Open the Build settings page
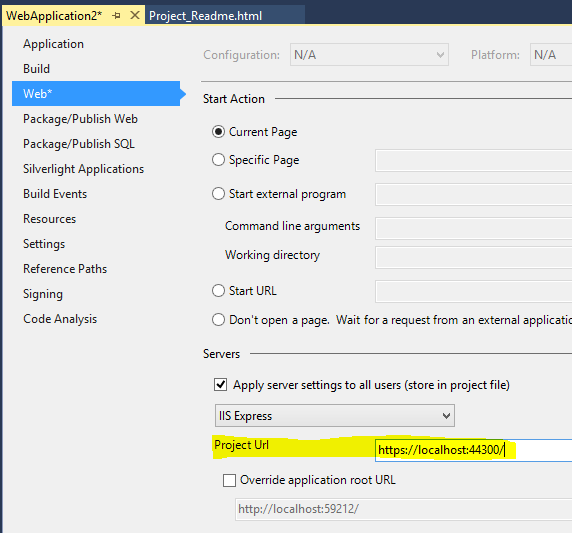Image resolution: width=572 pixels, height=533 pixels. point(36,69)
